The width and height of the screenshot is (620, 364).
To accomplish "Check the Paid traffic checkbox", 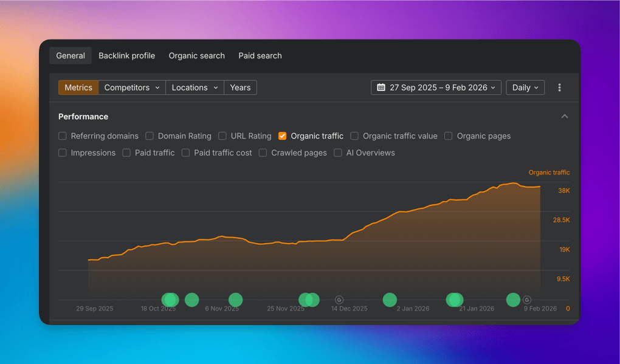I will (x=126, y=153).
